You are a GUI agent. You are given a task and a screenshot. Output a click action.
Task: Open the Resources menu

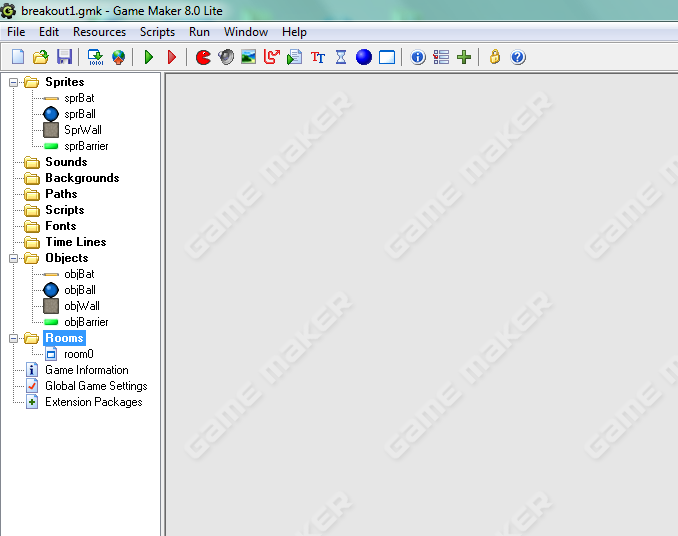click(x=99, y=32)
